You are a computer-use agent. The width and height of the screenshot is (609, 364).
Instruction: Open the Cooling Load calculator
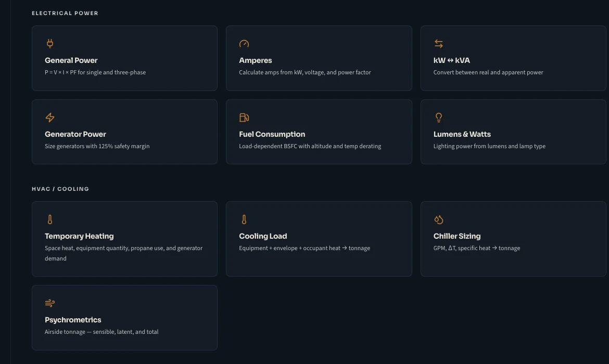pyautogui.click(x=319, y=239)
